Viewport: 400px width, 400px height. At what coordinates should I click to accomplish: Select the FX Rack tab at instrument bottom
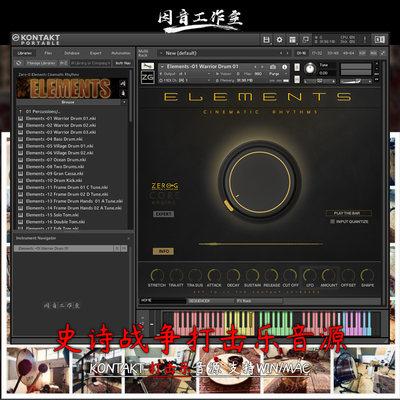point(259,301)
